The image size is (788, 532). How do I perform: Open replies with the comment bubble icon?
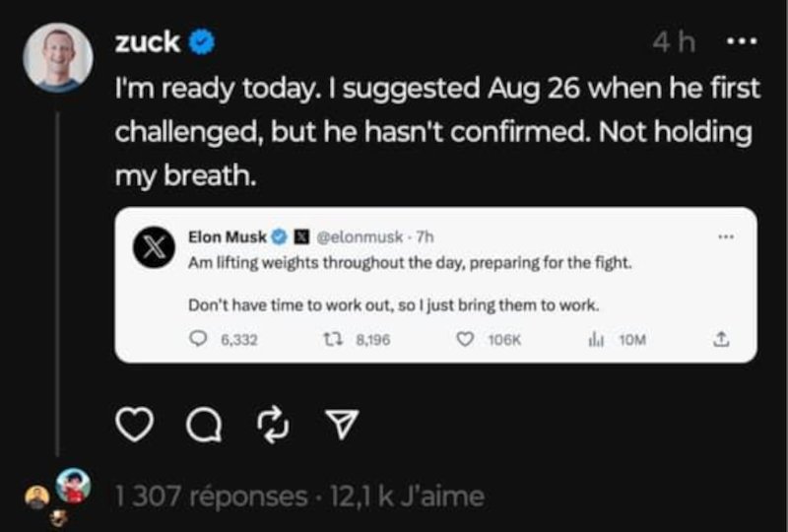tap(204, 425)
